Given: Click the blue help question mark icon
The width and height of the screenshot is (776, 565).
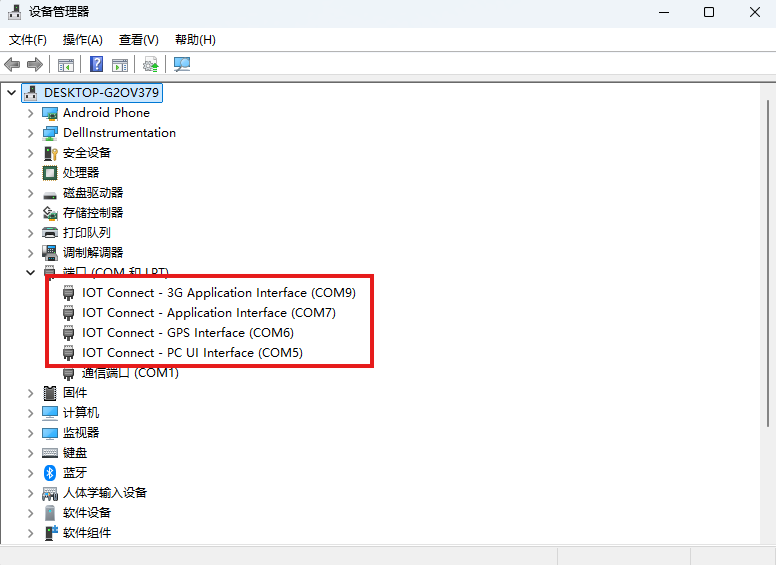Looking at the screenshot, I should 97,65.
